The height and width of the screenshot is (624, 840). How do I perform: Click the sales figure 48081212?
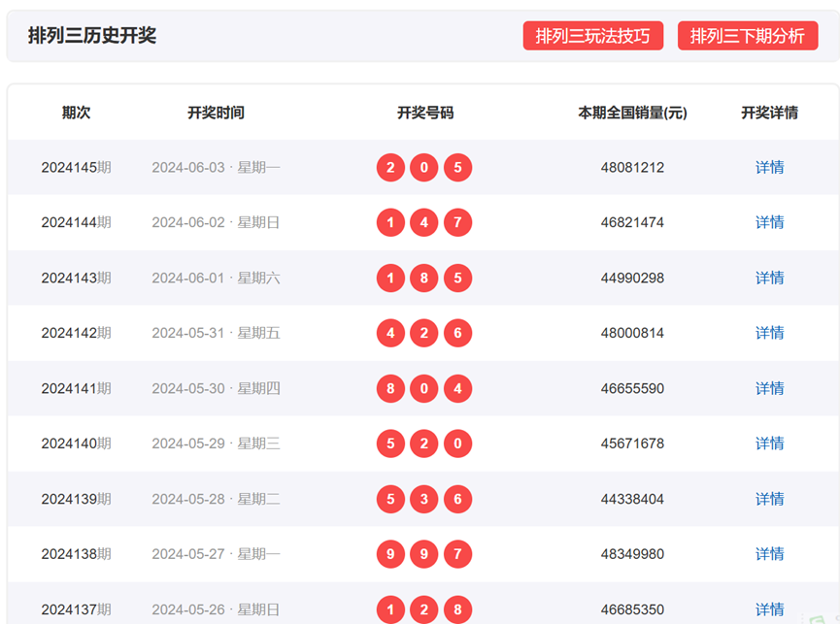pyautogui.click(x=632, y=168)
